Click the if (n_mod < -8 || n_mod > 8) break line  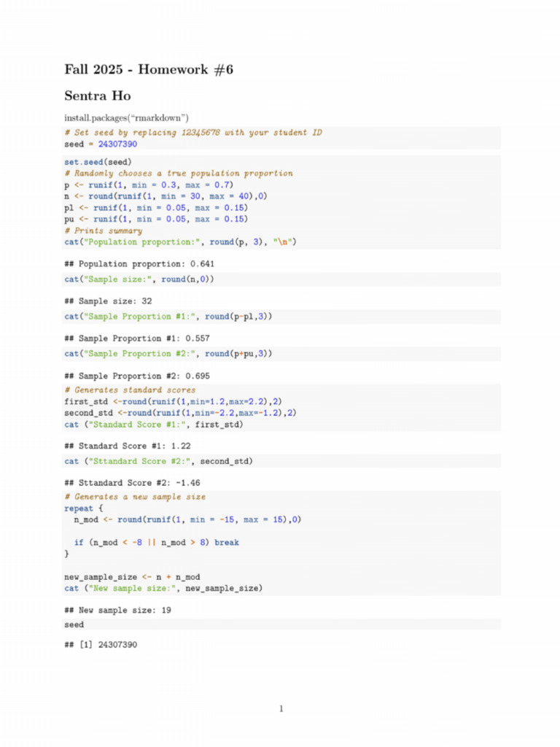pyautogui.click(x=157, y=543)
